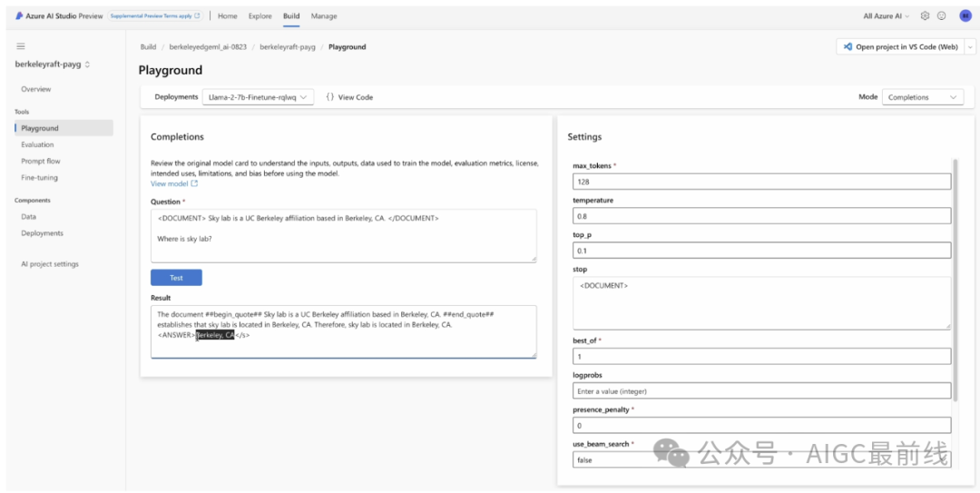The image size is (980, 493).
Task: Open the user account avatar
Action: tap(965, 16)
